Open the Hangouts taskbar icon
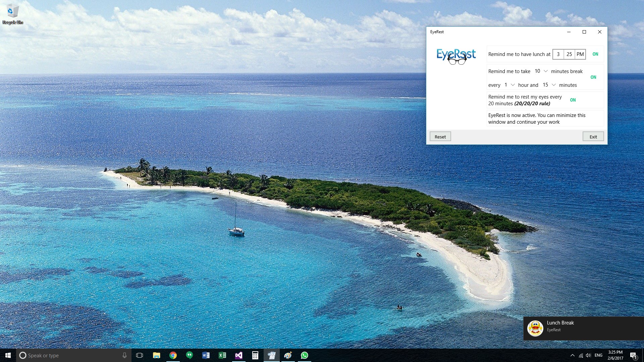Viewport: 644px width, 362px height. (x=190, y=355)
